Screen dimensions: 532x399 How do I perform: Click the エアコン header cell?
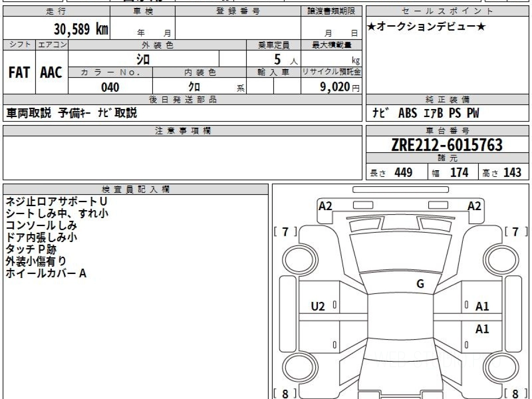coord(52,45)
